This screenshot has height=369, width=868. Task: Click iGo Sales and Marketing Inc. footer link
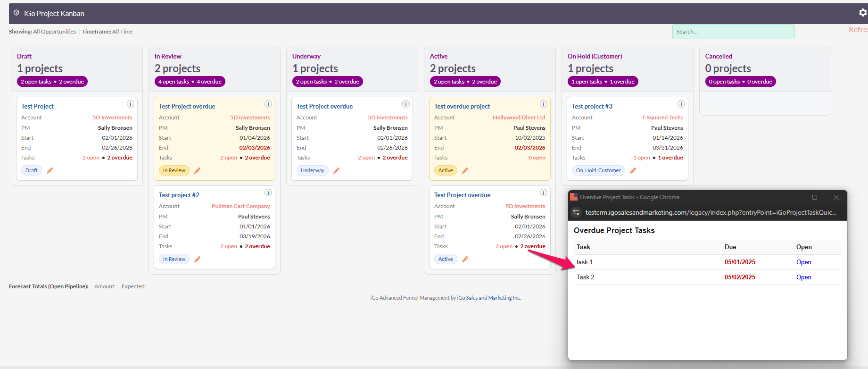[x=489, y=298]
